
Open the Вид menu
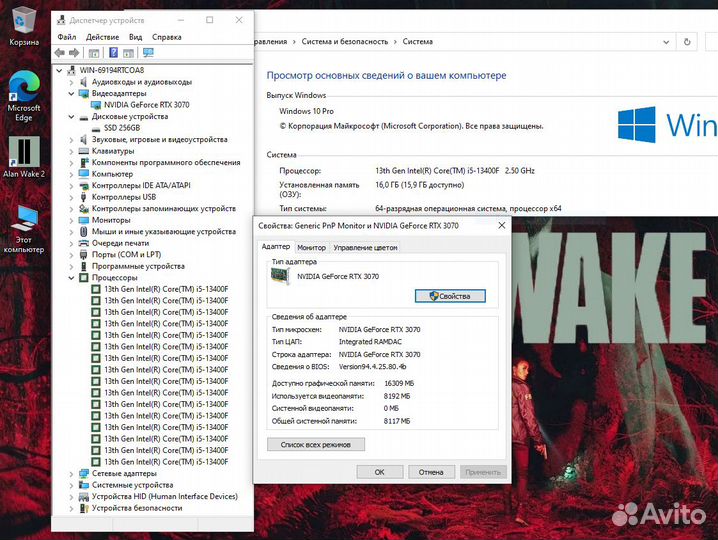pyautogui.click(x=136, y=37)
